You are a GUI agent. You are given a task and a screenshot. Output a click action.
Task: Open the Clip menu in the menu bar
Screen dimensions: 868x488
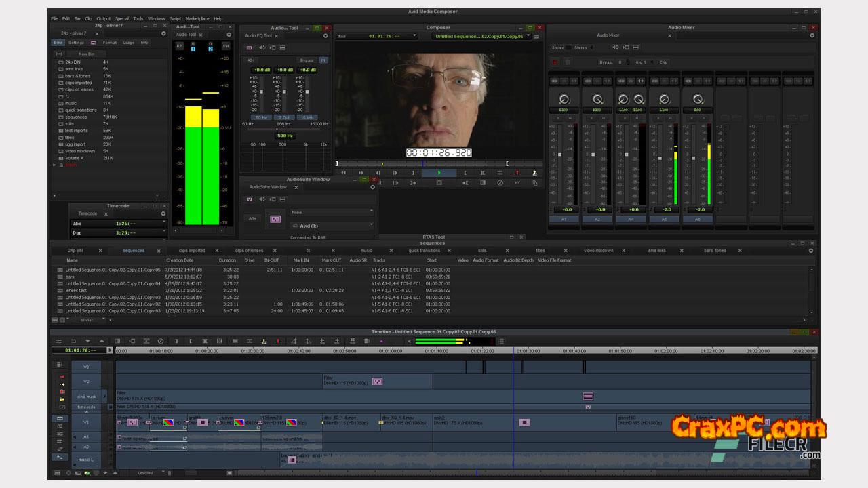(88, 18)
